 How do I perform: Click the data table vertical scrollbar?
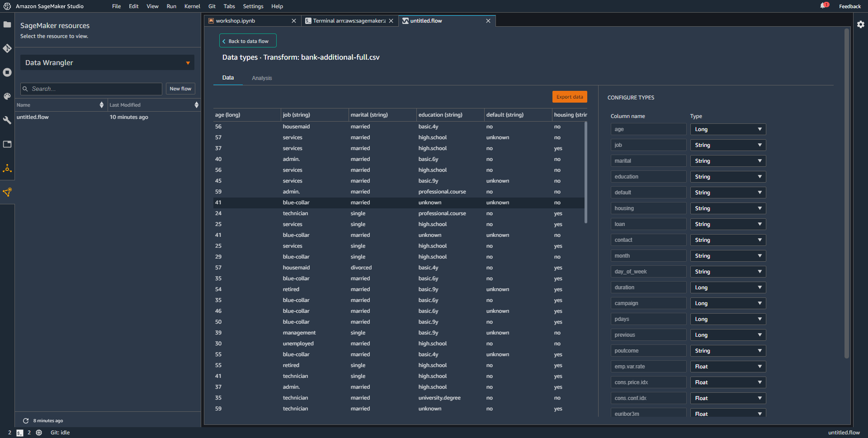pyautogui.click(x=586, y=172)
